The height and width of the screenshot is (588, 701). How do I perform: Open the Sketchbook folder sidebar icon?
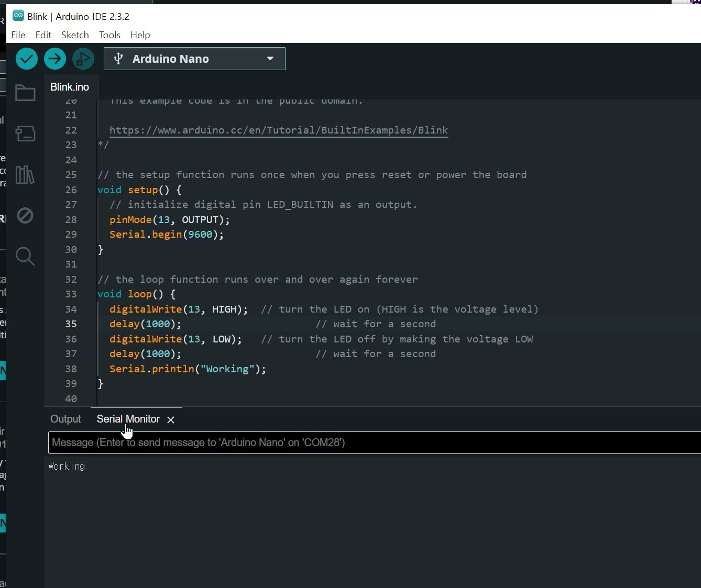click(x=25, y=93)
